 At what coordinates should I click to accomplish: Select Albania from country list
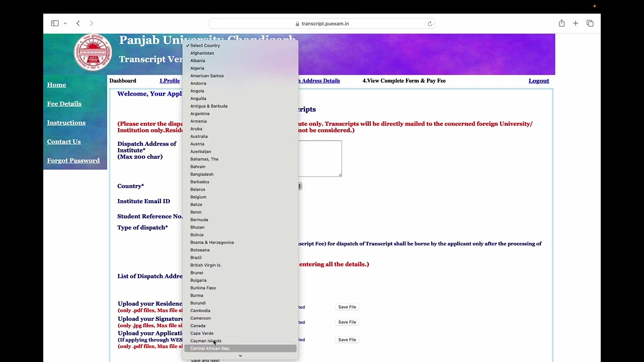click(240, 61)
